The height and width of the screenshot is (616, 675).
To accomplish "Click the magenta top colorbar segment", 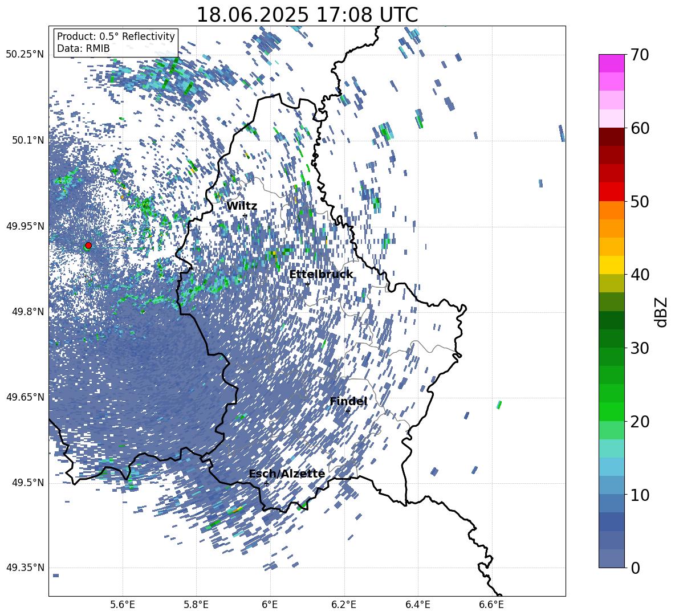I will (x=612, y=63).
